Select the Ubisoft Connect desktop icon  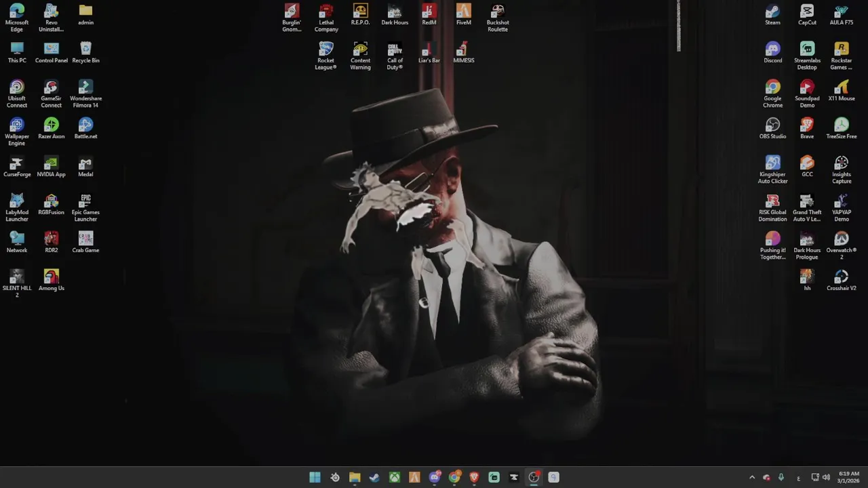pos(17,94)
